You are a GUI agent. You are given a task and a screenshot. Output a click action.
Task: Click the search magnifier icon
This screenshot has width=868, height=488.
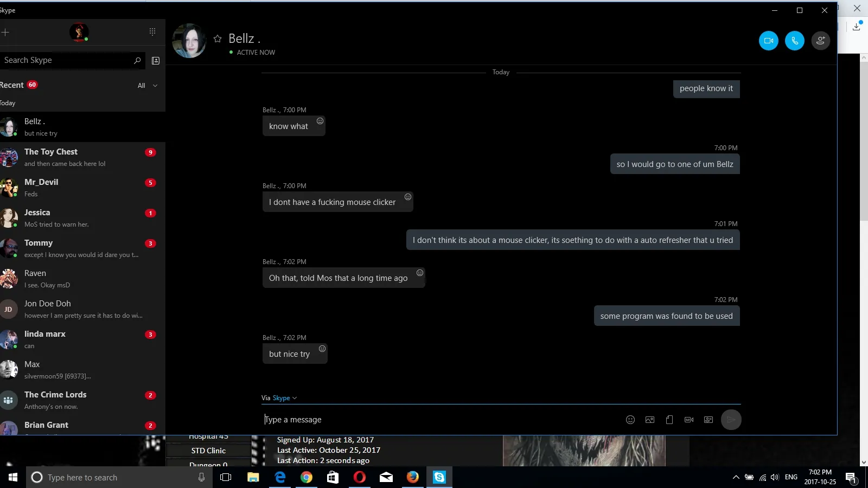coord(137,60)
